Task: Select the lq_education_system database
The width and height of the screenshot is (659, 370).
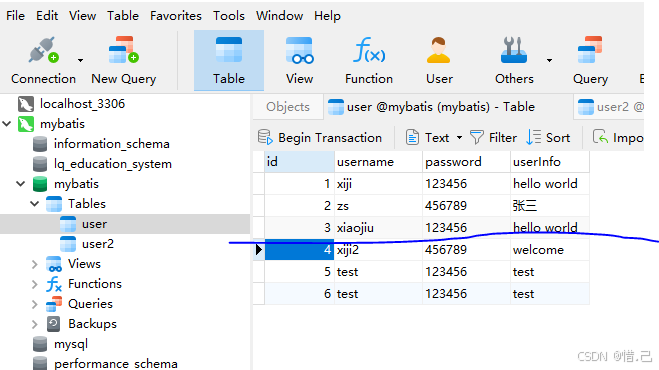Action: tap(113, 164)
